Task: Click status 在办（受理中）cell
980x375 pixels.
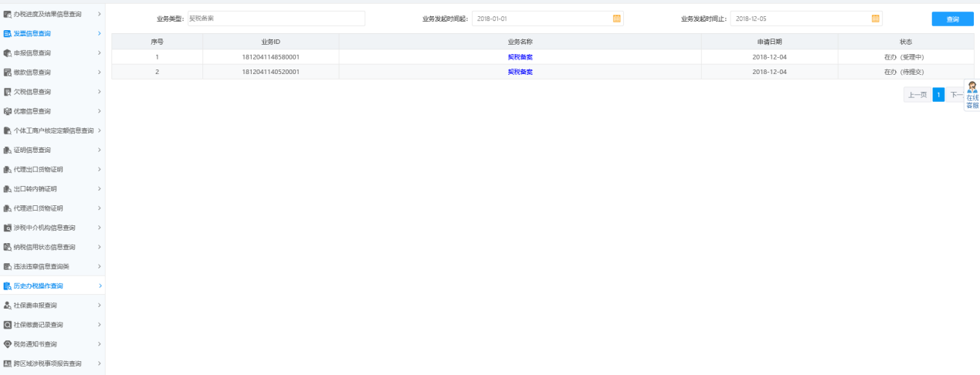Action: [905, 56]
